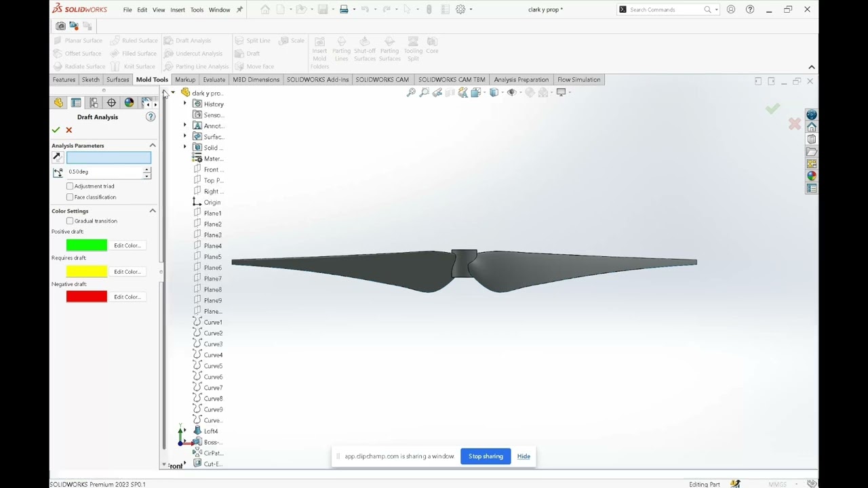The image size is (868, 488).
Task: Open the Appearances task pane color ball
Action: point(812,176)
